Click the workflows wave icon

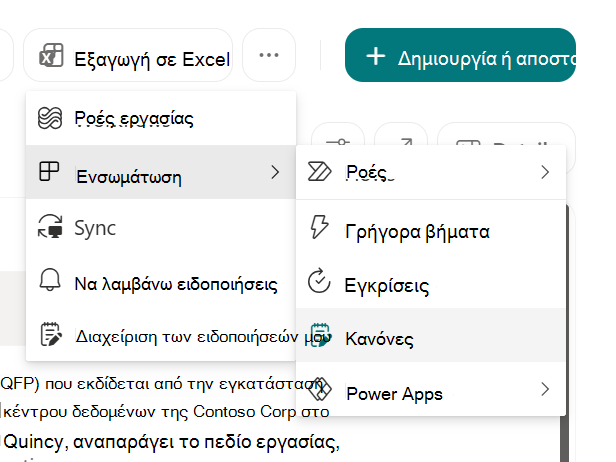[x=50, y=118]
